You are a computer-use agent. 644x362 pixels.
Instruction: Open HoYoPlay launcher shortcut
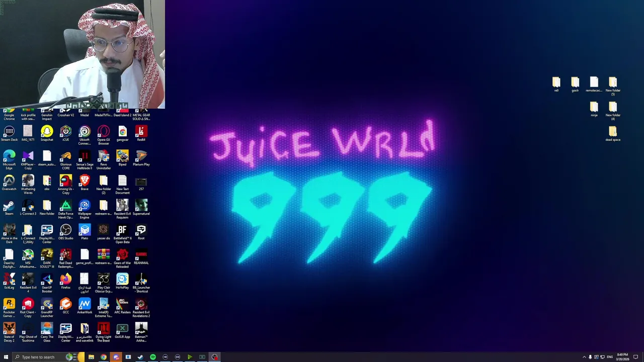[122, 282]
